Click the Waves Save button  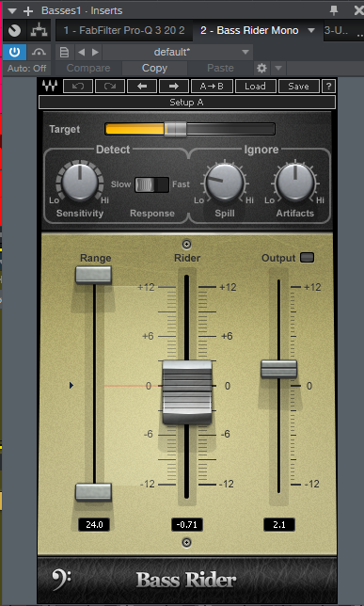point(298,87)
